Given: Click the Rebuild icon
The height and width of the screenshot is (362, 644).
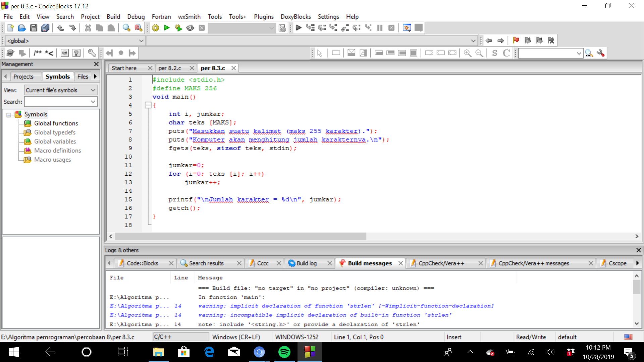Looking at the screenshot, I should [190, 28].
